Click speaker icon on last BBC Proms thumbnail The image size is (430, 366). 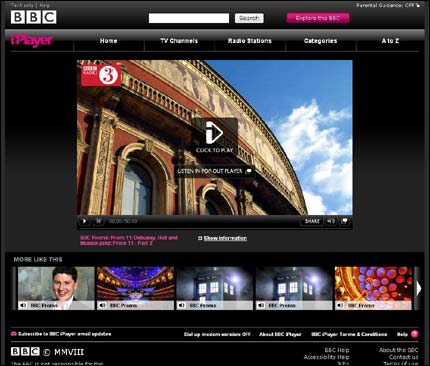click(x=340, y=305)
